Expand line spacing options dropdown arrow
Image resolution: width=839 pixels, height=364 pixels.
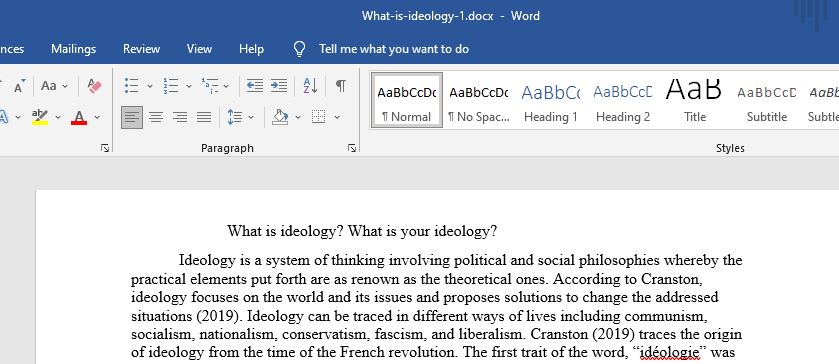tap(251, 117)
